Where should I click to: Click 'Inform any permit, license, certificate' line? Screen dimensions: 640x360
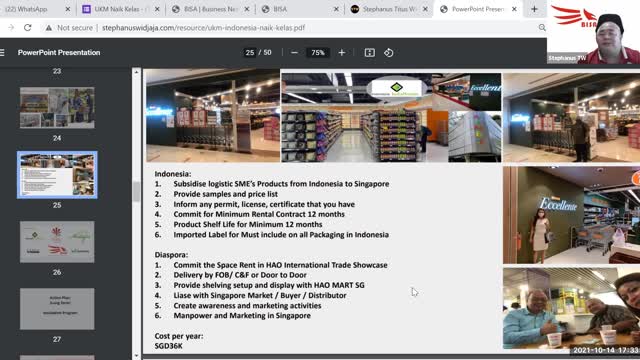(264, 204)
